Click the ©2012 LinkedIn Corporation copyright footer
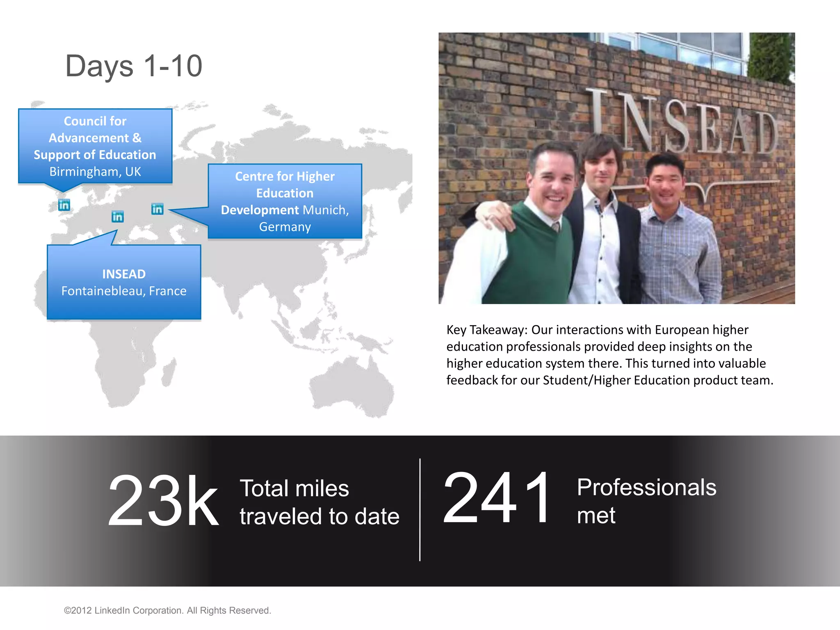This screenshot has width=840, height=630. tap(167, 610)
